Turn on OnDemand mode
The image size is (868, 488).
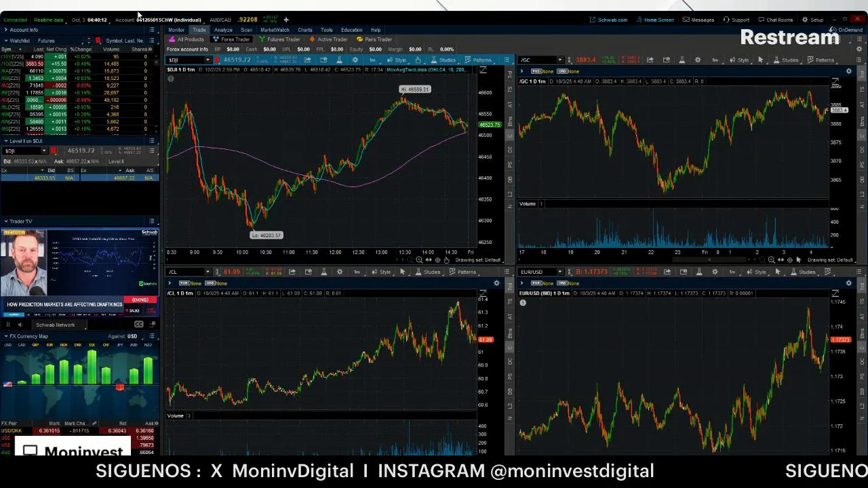(846, 30)
